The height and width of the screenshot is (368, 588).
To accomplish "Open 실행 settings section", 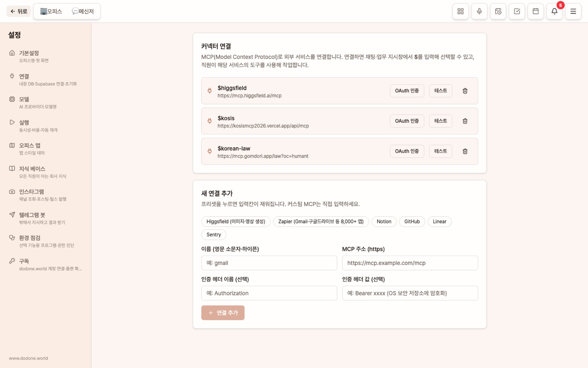I will click(x=45, y=126).
